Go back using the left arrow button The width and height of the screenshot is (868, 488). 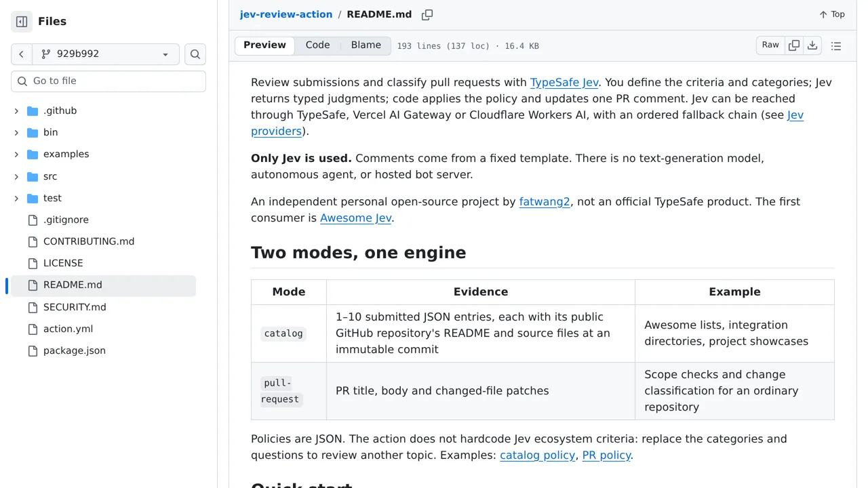pos(22,54)
